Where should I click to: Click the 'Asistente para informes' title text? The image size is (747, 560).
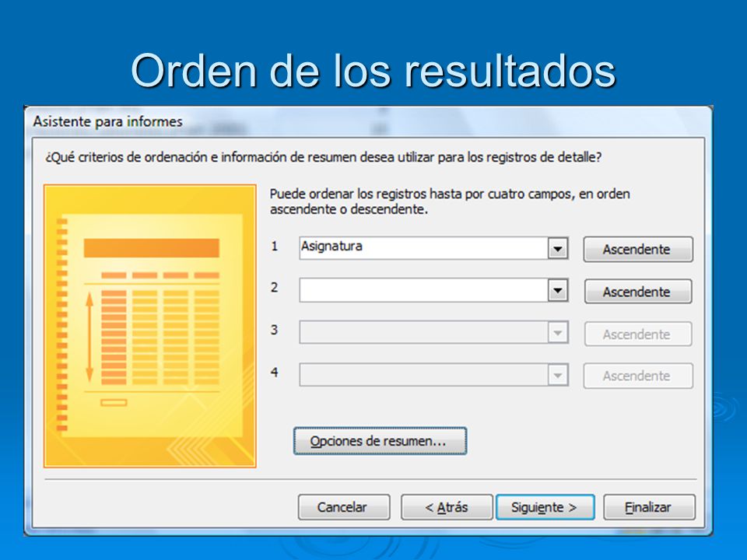[x=107, y=122]
